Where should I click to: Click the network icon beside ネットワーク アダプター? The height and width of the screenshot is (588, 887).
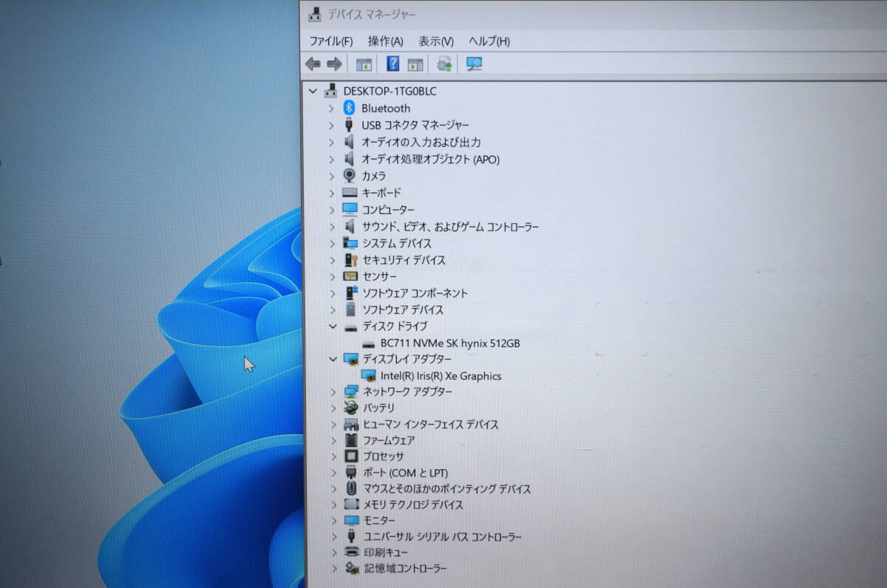tap(352, 392)
